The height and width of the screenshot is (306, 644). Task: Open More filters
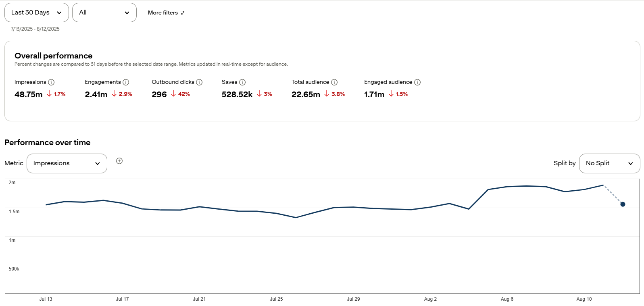[167, 13]
